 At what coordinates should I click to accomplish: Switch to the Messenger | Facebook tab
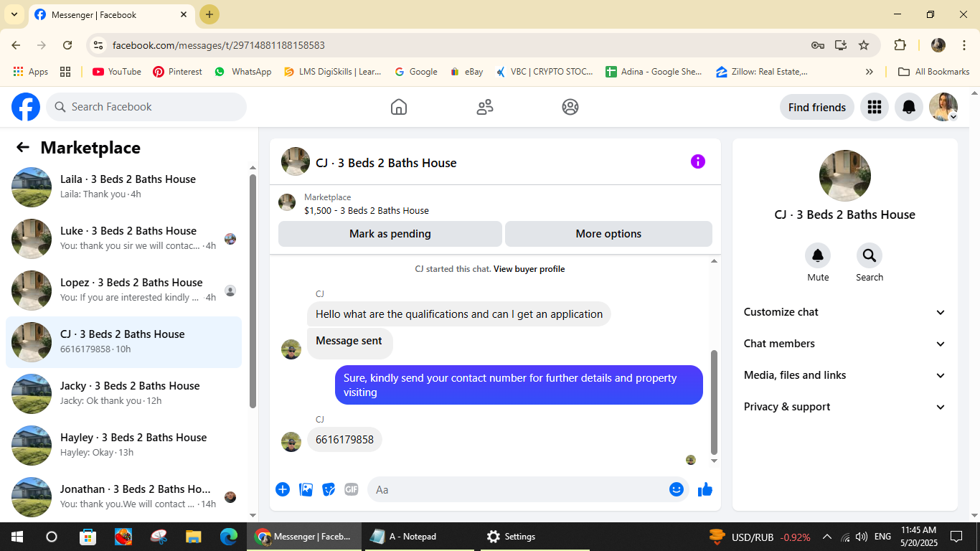pos(110,14)
